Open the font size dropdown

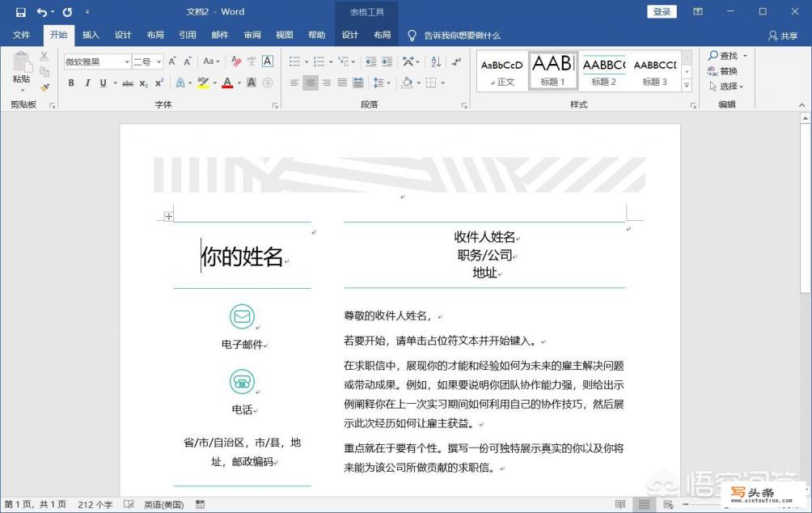coord(159,62)
